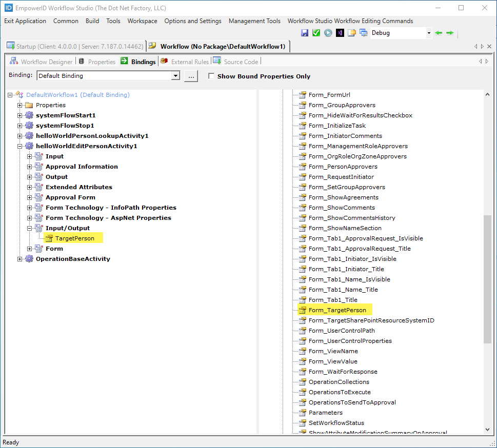
Task: Collapse the helloWorldEditPersonActivity1 node
Action: 20,146
